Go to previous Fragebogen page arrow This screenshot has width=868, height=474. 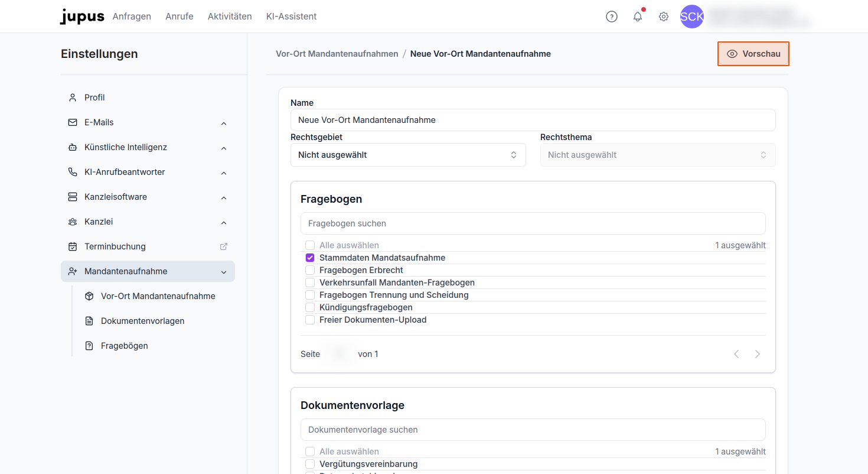(736, 354)
